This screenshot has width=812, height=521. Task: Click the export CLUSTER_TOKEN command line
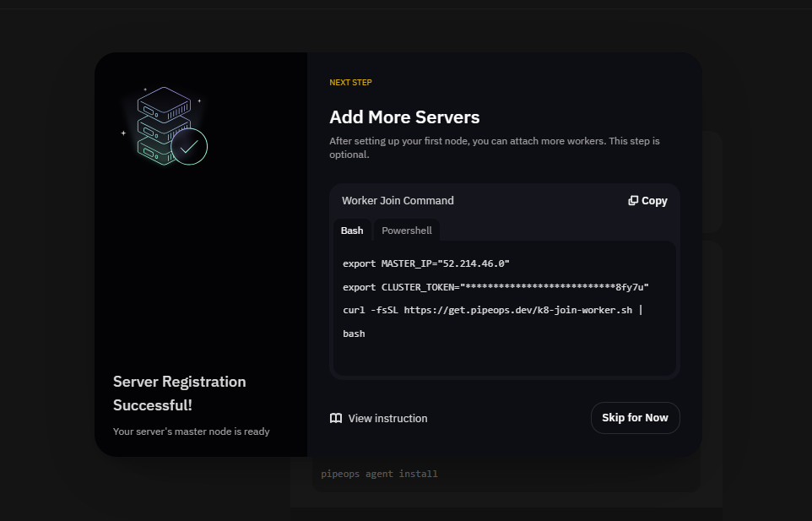(495, 287)
